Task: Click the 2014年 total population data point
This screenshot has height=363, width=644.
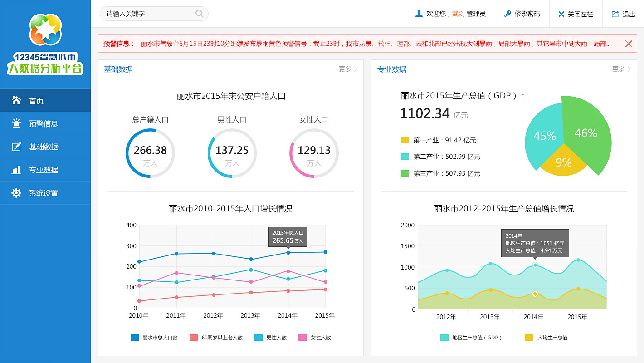Action: (x=288, y=253)
